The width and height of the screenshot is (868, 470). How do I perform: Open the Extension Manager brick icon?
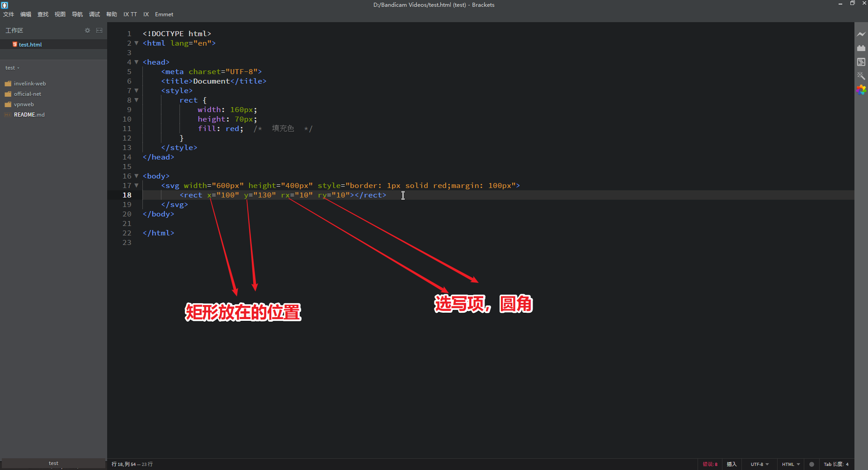point(861,48)
